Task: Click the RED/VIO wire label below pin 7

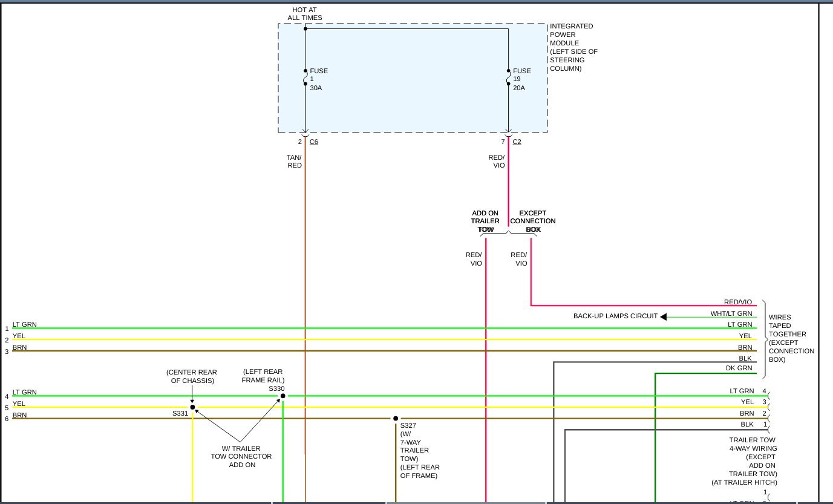Action: click(x=497, y=160)
